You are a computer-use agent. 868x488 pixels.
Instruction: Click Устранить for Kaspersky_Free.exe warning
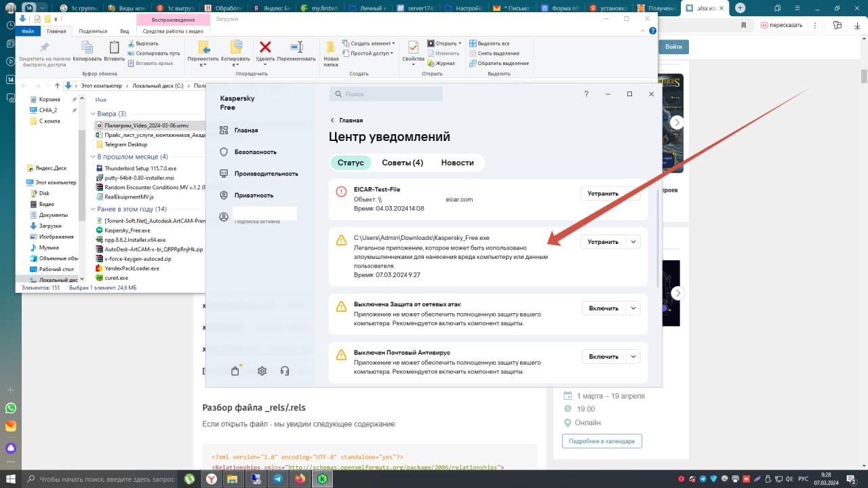tap(603, 241)
